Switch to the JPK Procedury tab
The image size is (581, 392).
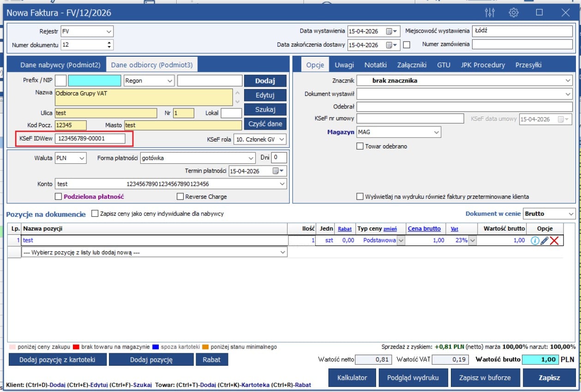pos(483,65)
